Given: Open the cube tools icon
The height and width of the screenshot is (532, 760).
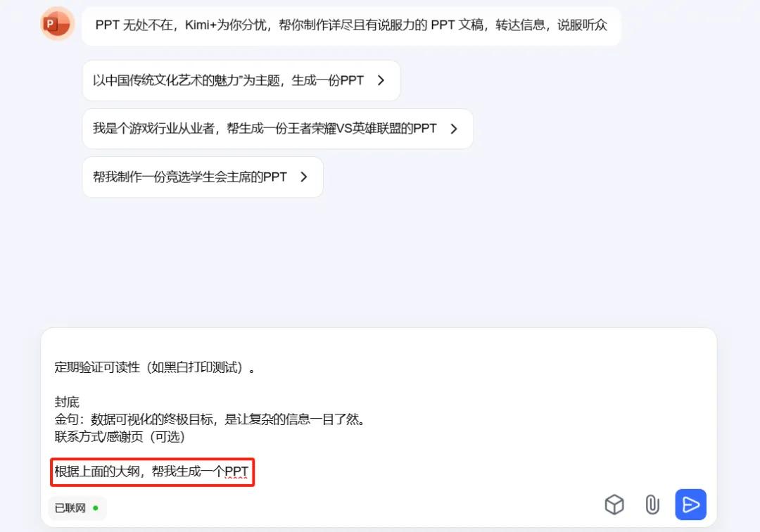Looking at the screenshot, I should pos(614,505).
